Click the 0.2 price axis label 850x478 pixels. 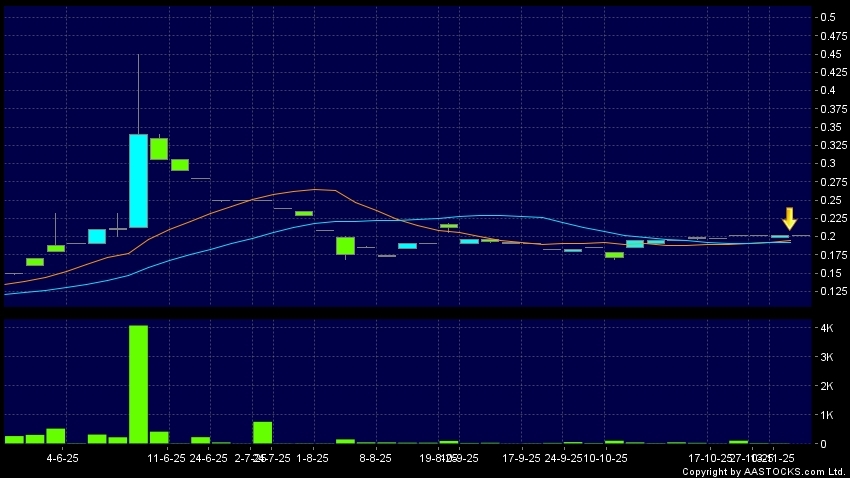tap(827, 236)
